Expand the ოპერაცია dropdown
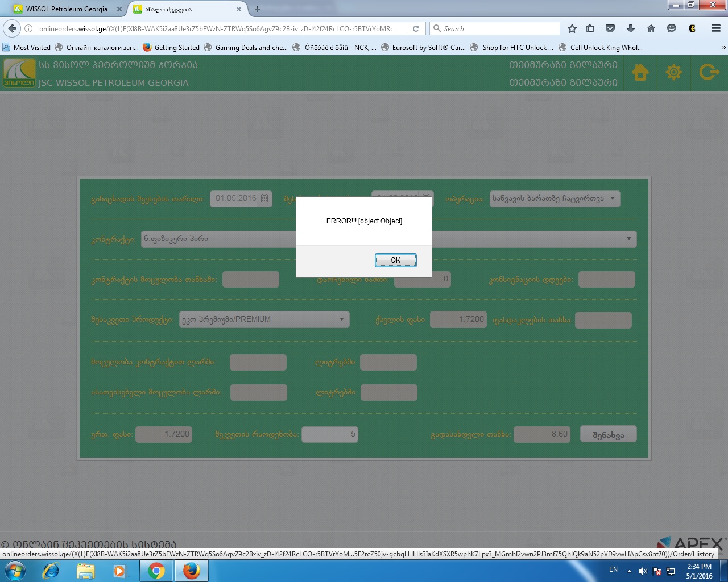 (x=555, y=198)
